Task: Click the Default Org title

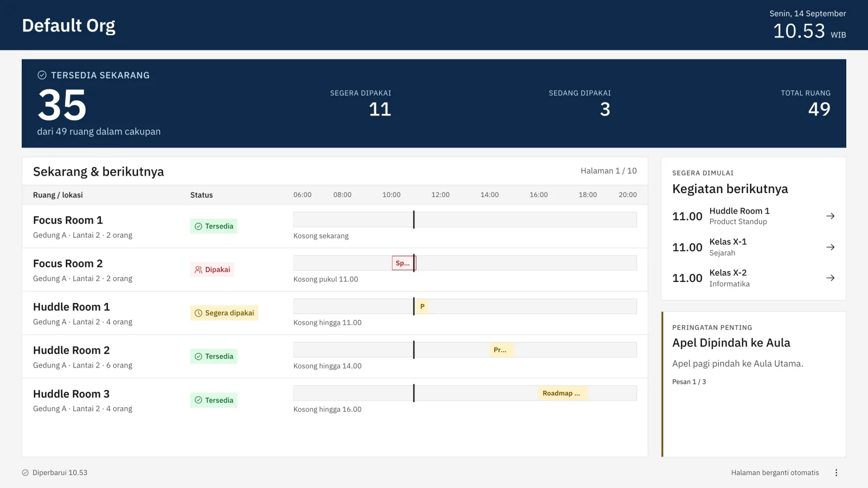Action: (x=69, y=25)
